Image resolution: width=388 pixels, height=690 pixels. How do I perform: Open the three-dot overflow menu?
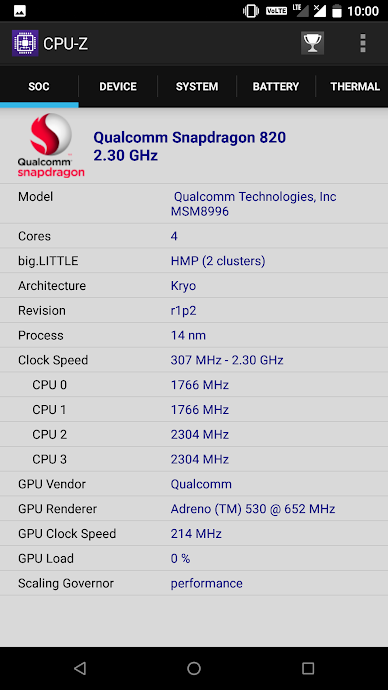[x=363, y=43]
